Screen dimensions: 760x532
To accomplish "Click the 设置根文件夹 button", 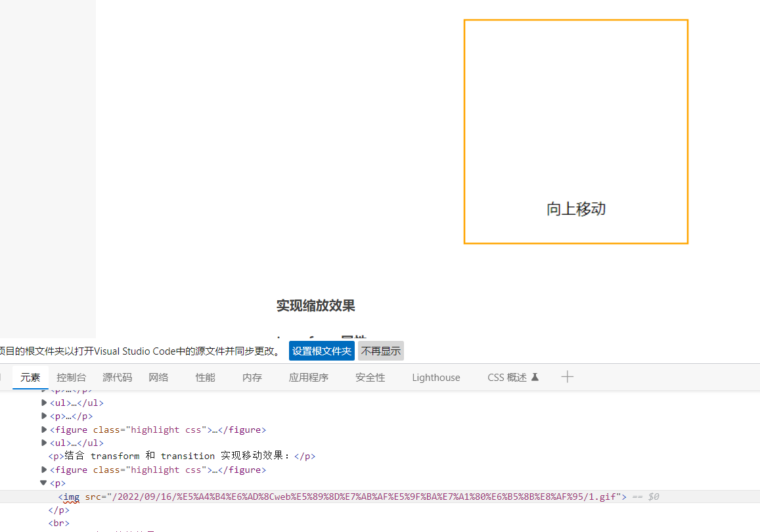I will coord(322,351).
